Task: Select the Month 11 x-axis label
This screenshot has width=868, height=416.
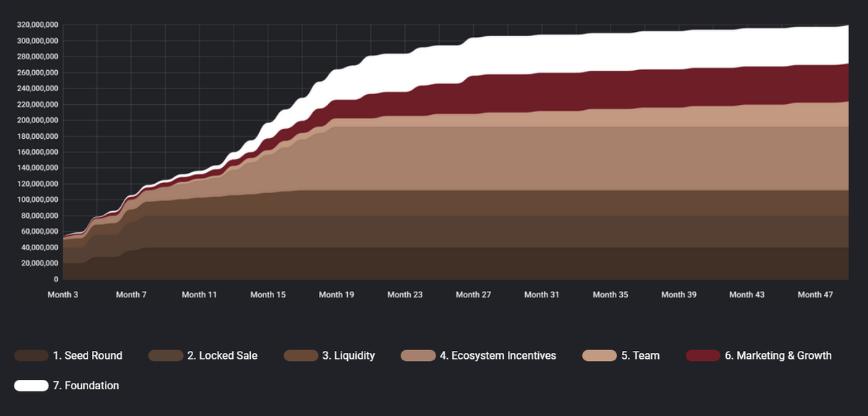Action: (x=199, y=294)
